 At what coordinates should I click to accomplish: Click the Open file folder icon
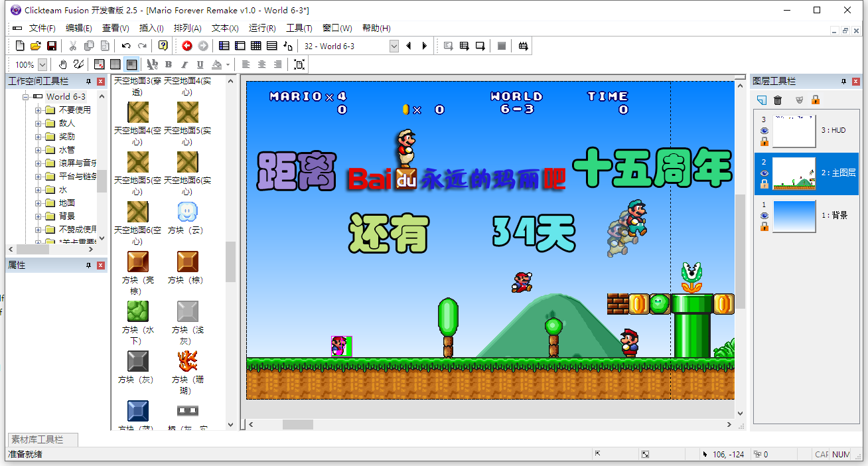pyautogui.click(x=36, y=46)
